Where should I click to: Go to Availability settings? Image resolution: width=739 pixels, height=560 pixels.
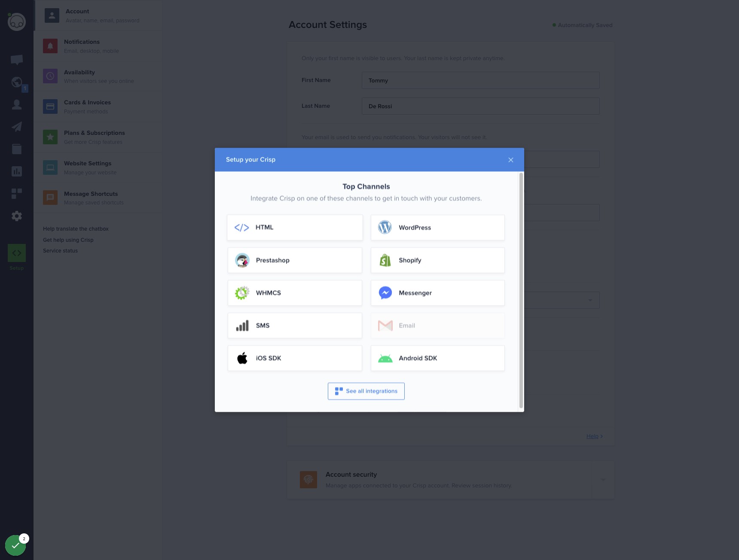98,76
